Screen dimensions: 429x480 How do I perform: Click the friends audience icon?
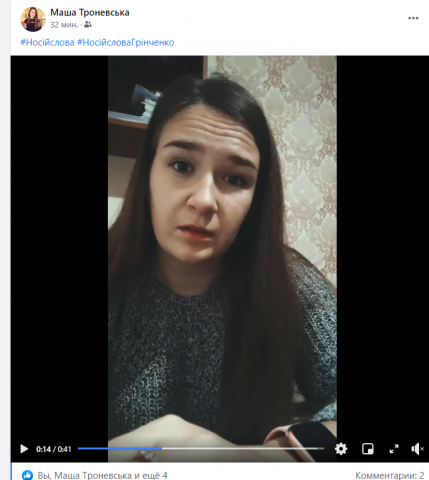pyautogui.click(x=88, y=24)
